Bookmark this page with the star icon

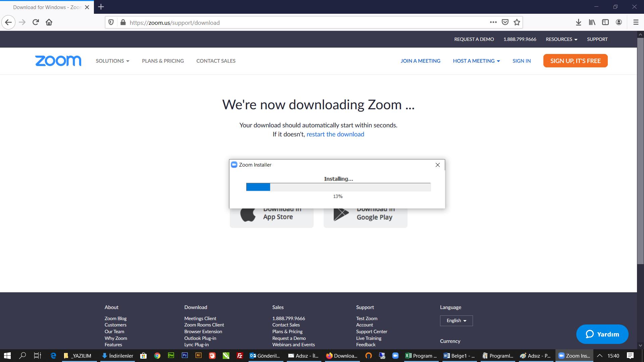(517, 22)
